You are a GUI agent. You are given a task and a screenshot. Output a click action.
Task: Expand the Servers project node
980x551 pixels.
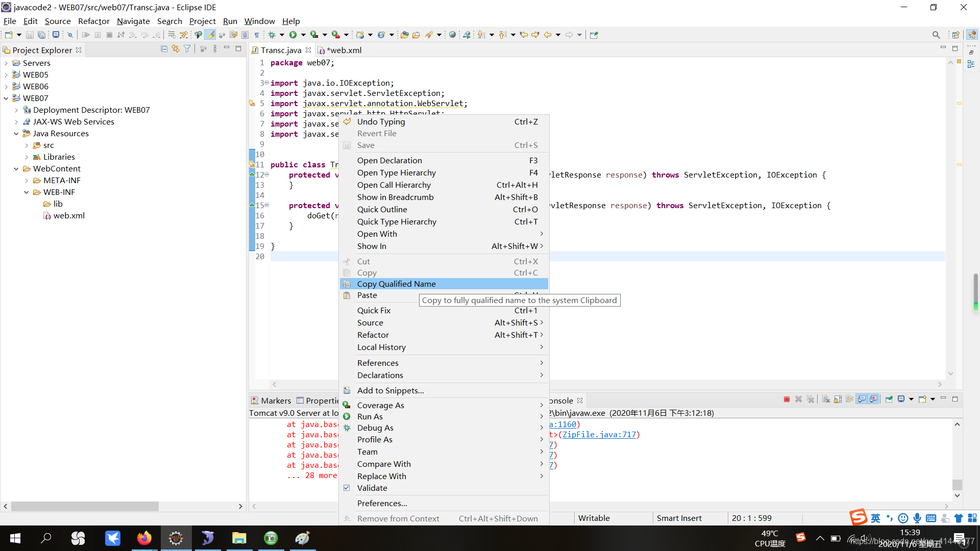pyautogui.click(x=6, y=63)
